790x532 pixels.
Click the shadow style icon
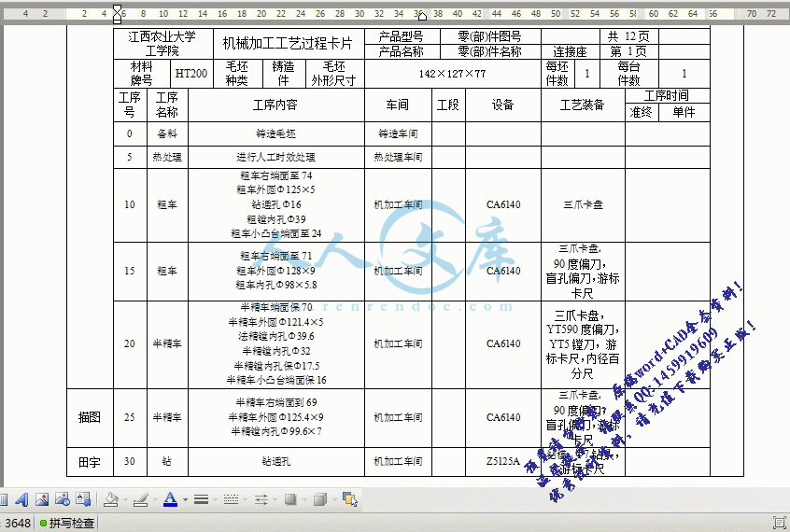click(290, 499)
